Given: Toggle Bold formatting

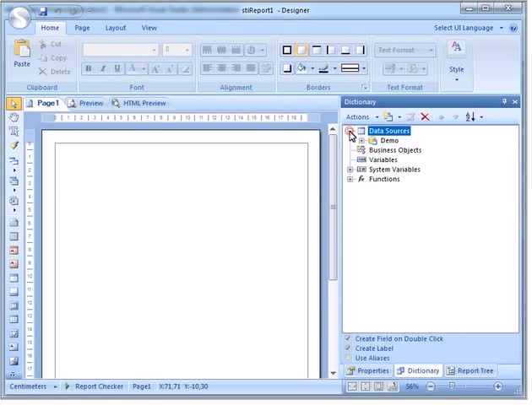Looking at the screenshot, I should tap(89, 69).
